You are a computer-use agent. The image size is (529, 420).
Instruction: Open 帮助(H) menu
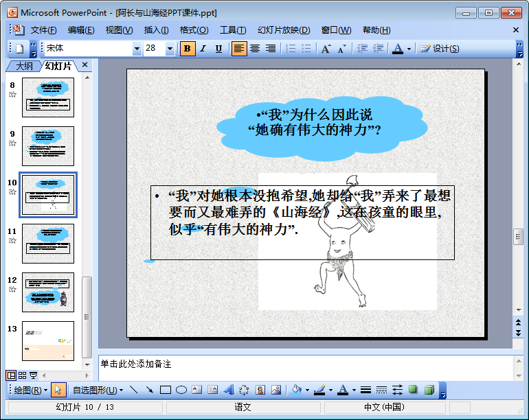click(376, 30)
